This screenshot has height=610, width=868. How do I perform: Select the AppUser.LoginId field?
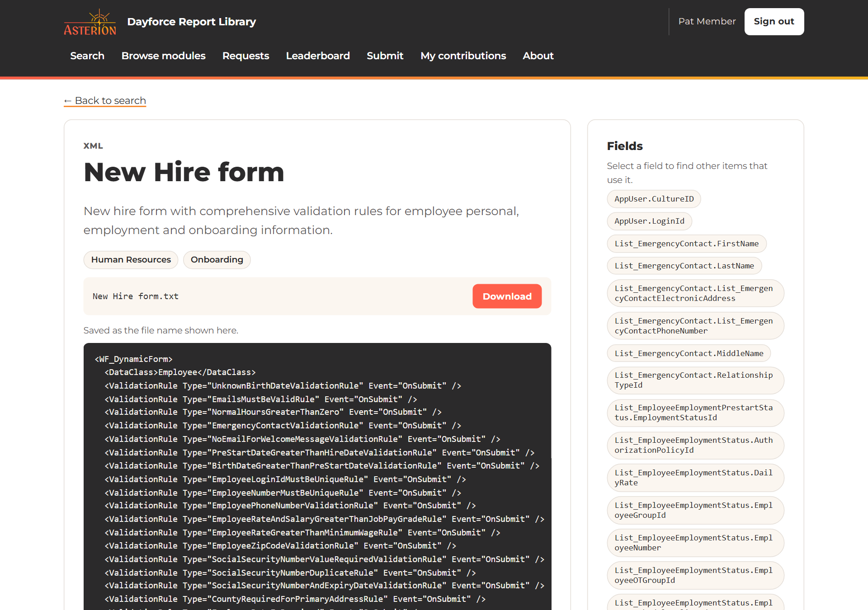point(650,221)
